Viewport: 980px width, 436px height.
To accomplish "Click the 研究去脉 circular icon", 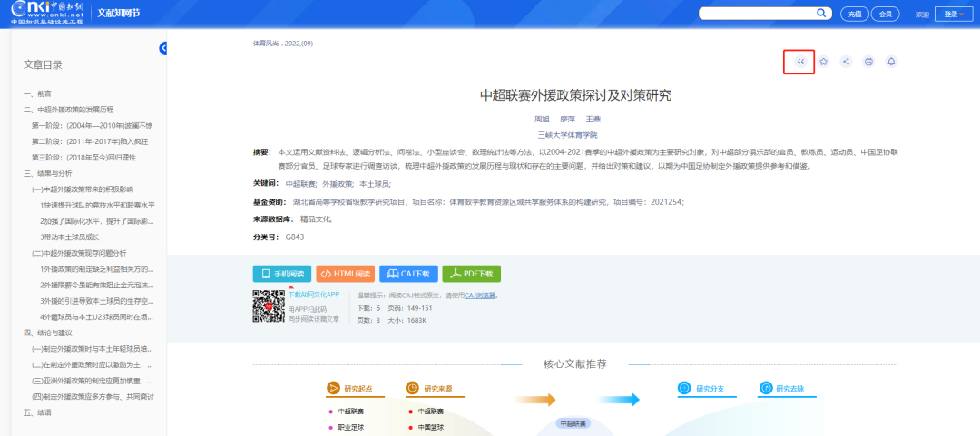I will point(766,388).
